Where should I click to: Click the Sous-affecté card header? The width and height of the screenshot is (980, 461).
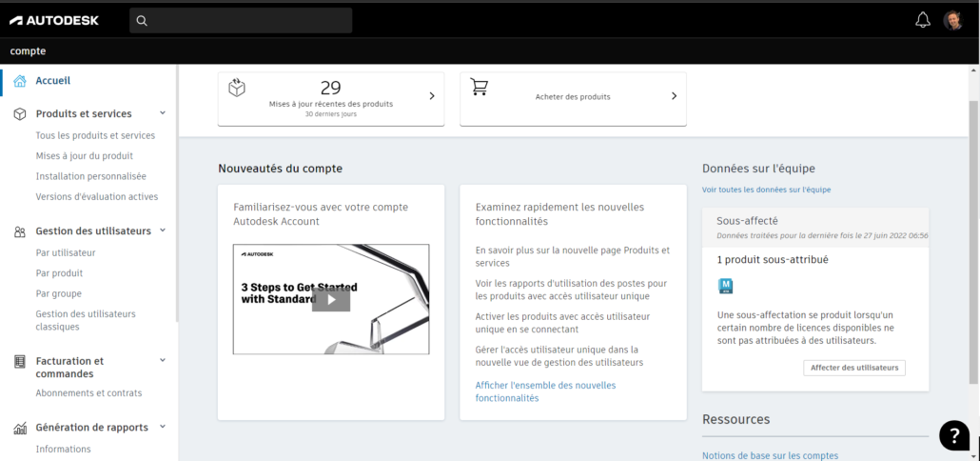click(815, 228)
